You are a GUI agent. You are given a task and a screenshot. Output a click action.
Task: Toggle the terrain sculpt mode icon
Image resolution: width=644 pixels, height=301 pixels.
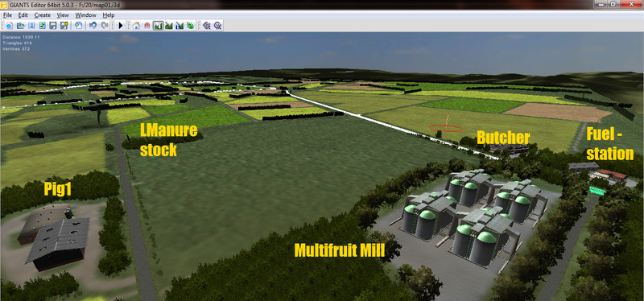click(158, 26)
